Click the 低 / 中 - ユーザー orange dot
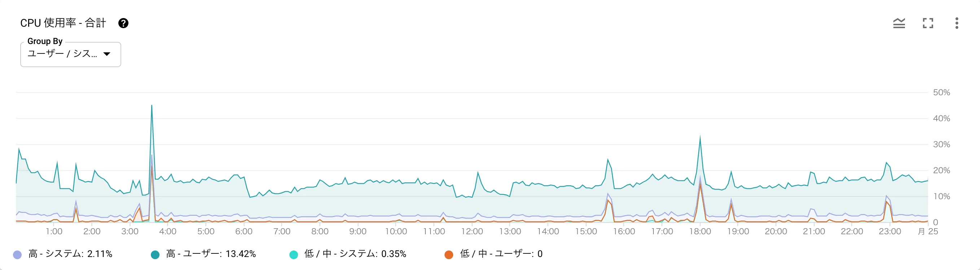The image size is (980, 270). tap(449, 255)
